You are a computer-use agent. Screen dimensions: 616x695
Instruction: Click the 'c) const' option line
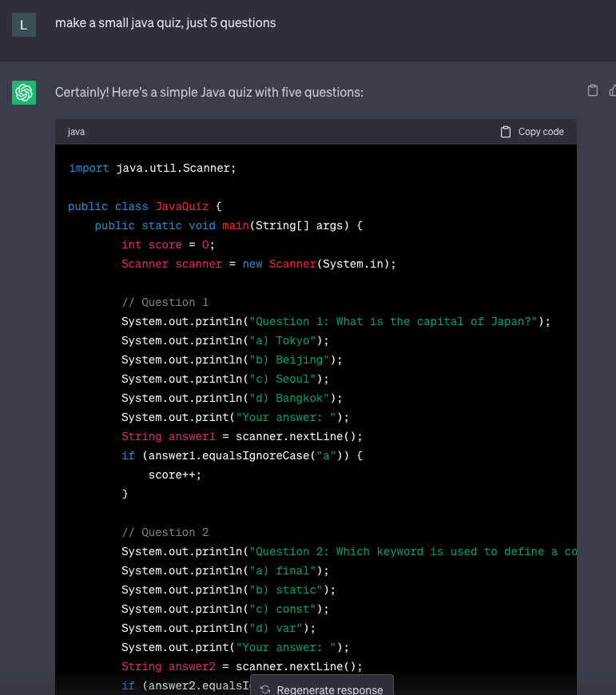[x=225, y=609]
